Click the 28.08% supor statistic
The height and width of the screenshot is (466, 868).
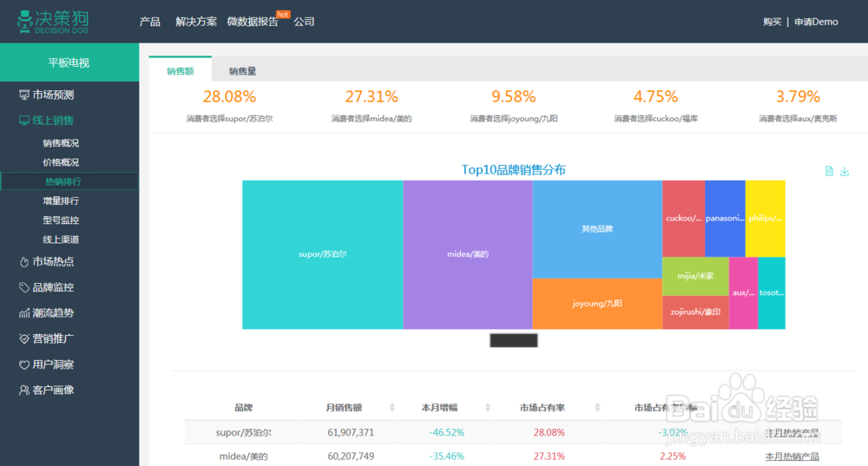tap(229, 97)
